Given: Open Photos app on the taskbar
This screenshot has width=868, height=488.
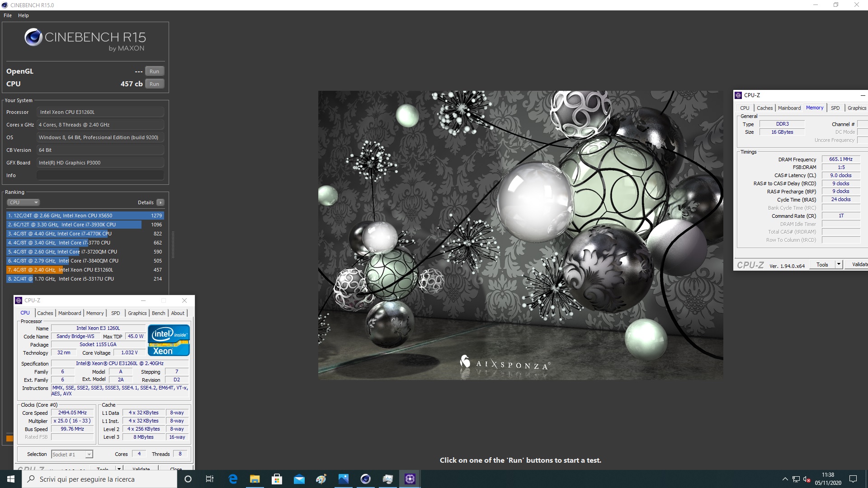Looking at the screenshot, I should tap(344, 479).
